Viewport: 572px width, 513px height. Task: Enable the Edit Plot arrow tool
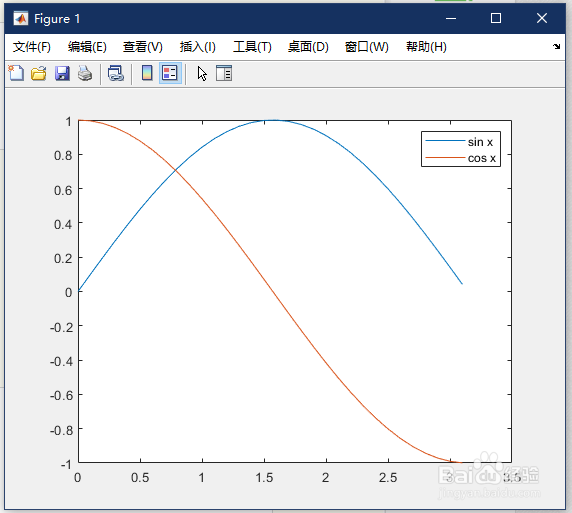click(202, 73)
